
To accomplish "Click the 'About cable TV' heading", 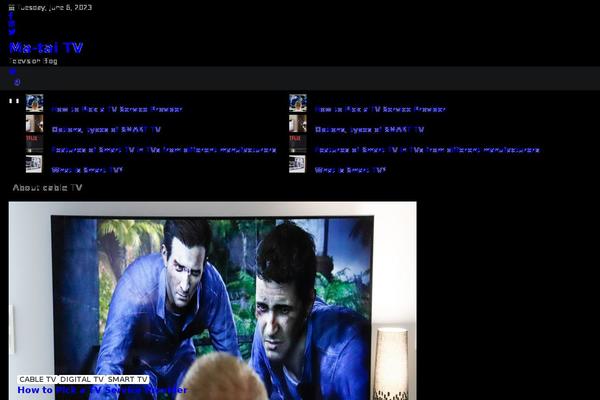I will [x=47, y=188].
